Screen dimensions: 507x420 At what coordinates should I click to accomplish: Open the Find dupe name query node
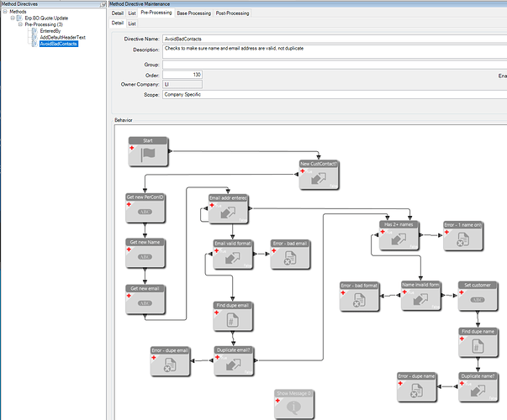[478, 343]
